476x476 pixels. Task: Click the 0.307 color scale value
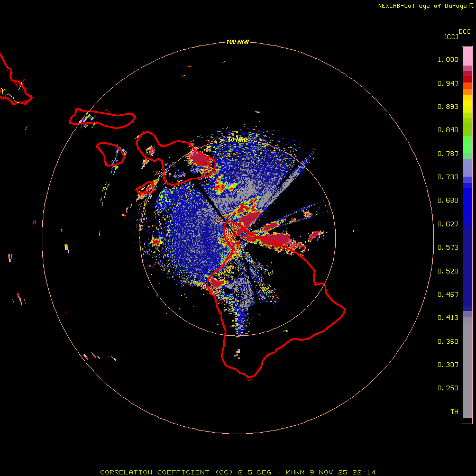coord(448,365)
